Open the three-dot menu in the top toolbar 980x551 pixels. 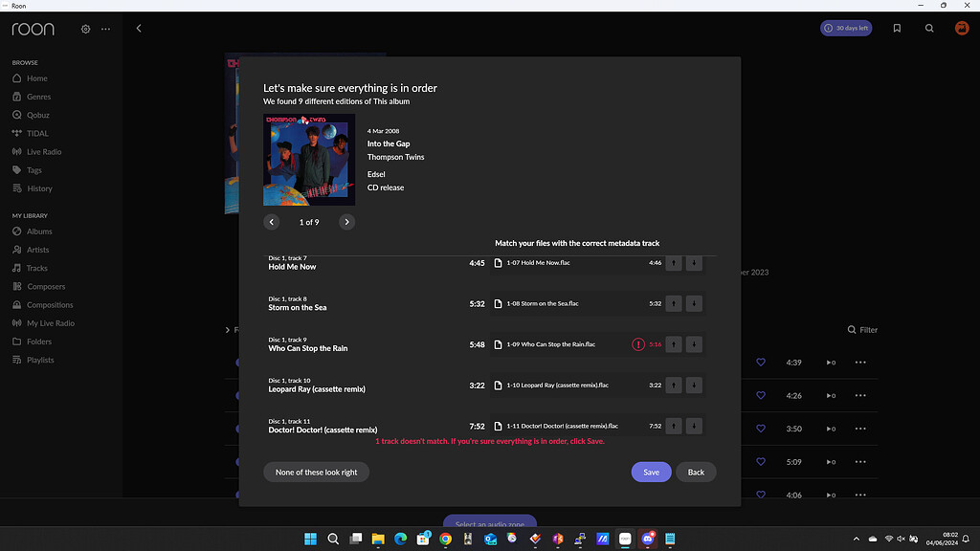(x=105, y=29)
